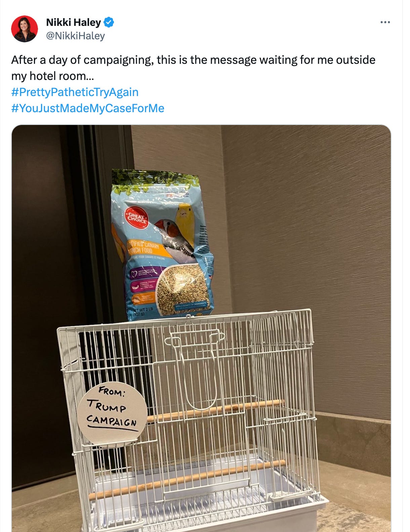
Task: Click the yellow canary on the bag
Action: click(185, 222)
